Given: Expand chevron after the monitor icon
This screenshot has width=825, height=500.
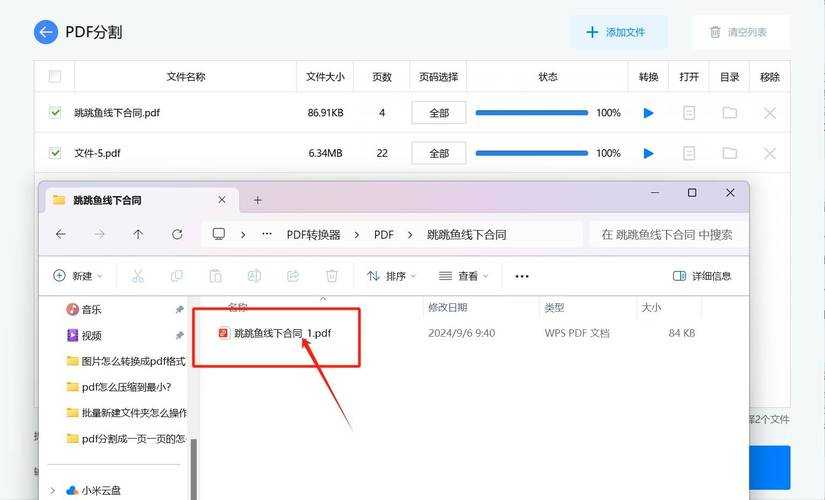Looking at the screenshot, I should point(243,235).
